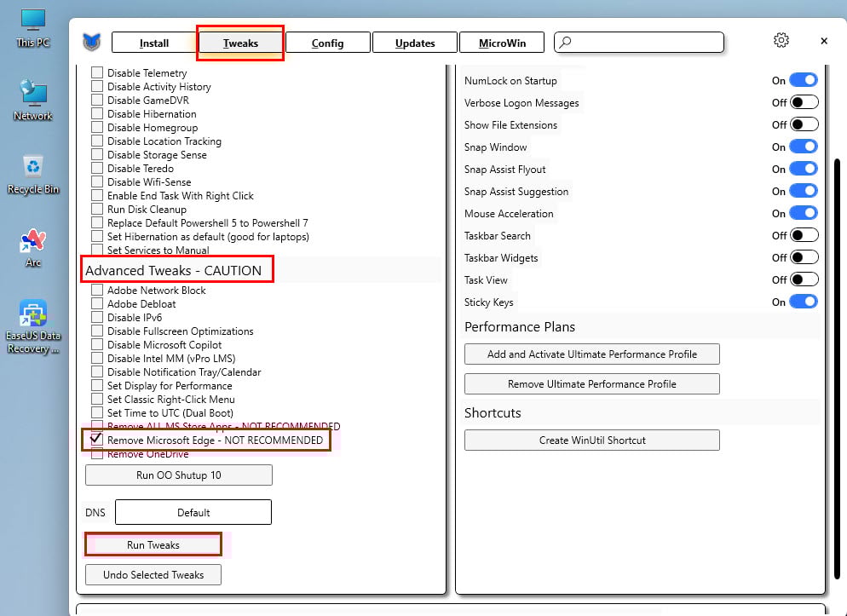Focus the search input field
This screenshot has height=616, width=847.
click(639, 42)
